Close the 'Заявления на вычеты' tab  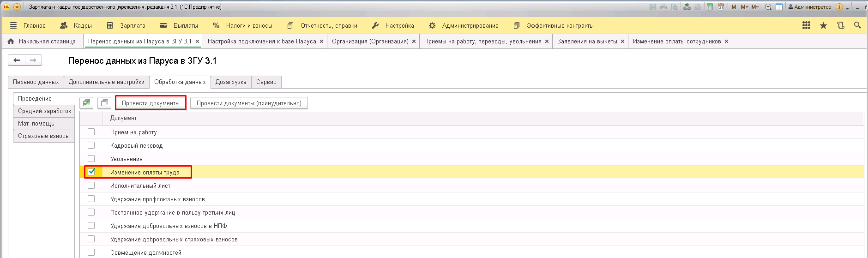point(622,42)
